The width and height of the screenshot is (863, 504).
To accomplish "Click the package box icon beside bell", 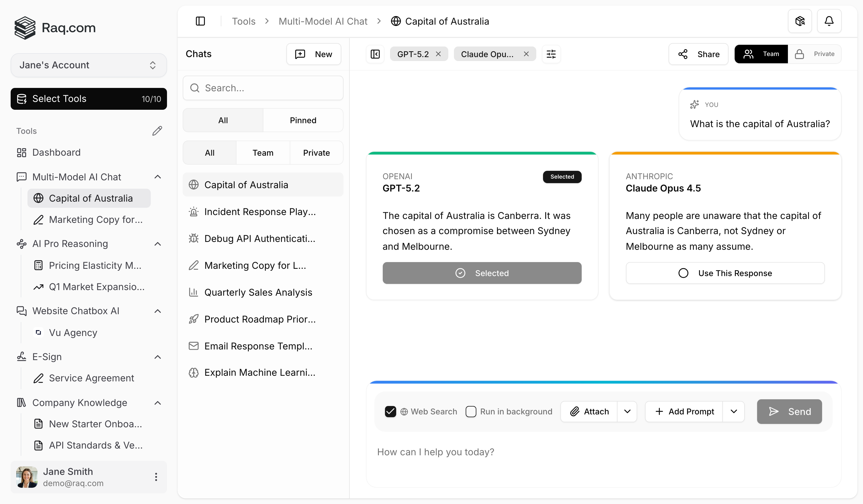I will tap(800, 21).
